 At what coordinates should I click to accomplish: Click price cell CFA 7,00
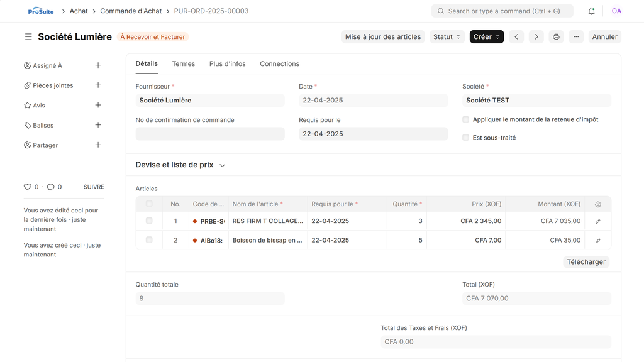(x=466, y=240)
